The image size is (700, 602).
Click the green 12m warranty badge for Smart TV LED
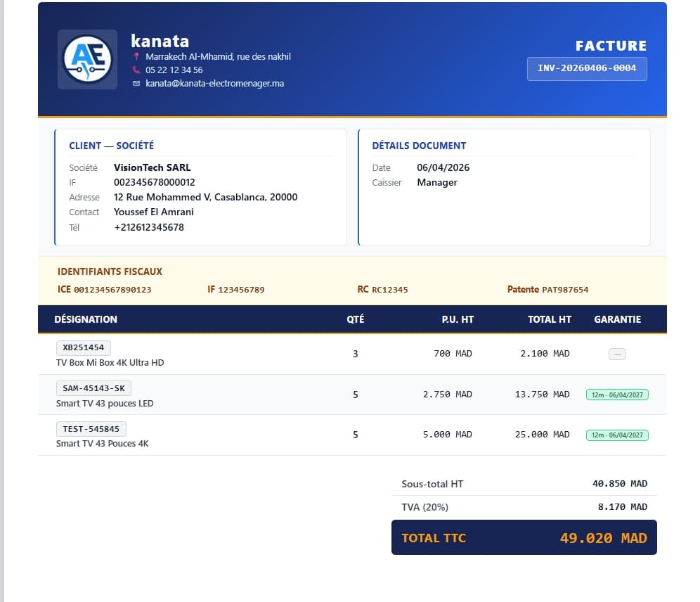pyautogui.click(x=617, y=395)
